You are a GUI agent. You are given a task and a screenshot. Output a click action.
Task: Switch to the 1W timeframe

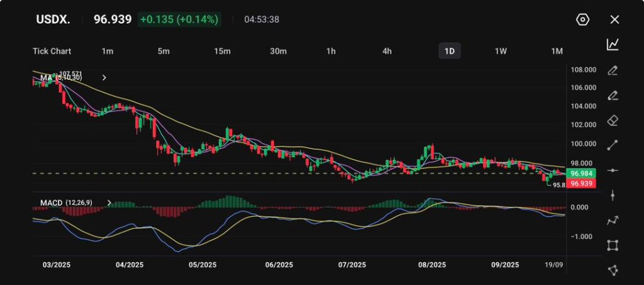(501, 51)
